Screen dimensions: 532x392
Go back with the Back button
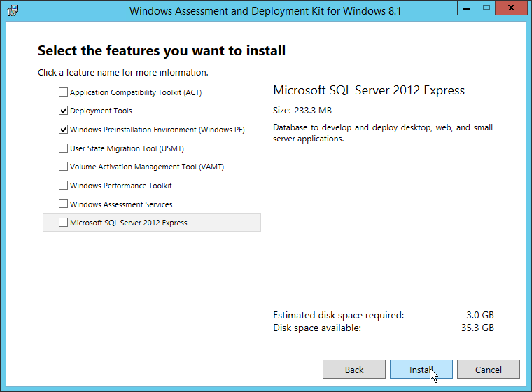pos(354,370)
